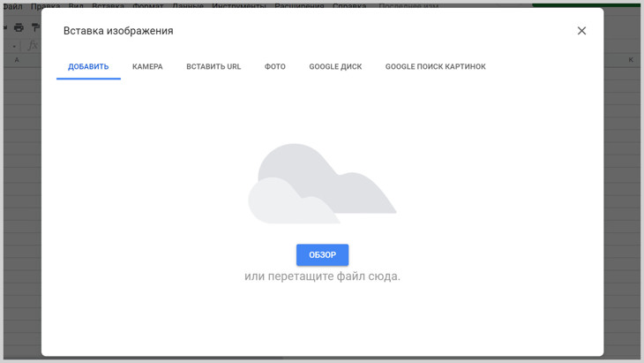
Task: Switch to GOOGLE ПОИСК КАРТИНОК tab
Action: point(435,67)
